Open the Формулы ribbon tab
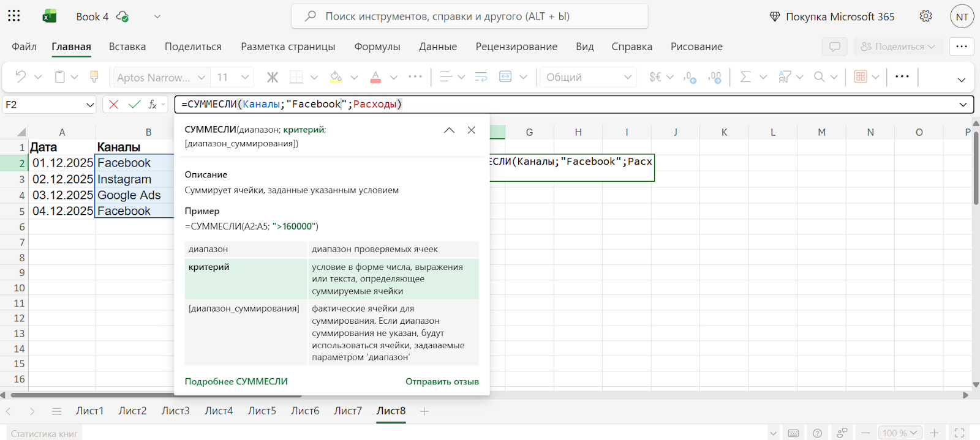 click(377, 47)
